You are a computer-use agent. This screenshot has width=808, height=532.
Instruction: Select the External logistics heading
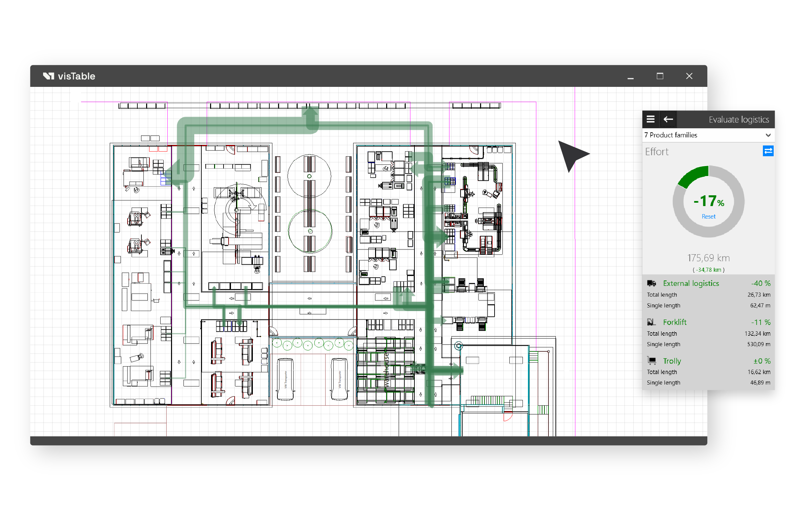(x=691, y=284)
